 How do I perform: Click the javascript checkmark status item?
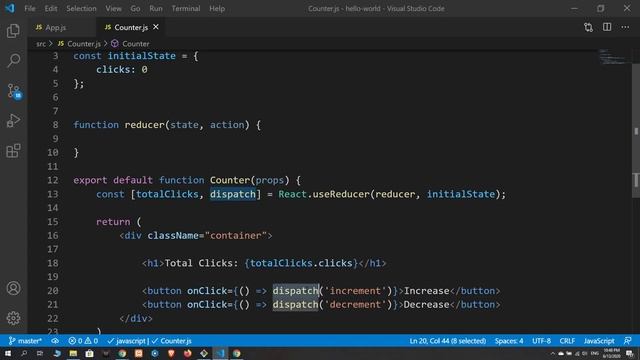[x=127, y=341]
